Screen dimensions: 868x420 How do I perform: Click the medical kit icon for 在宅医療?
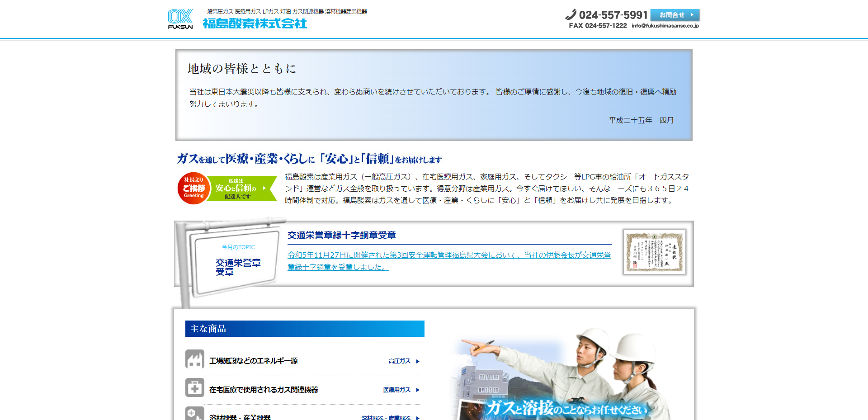click(195, 388)
